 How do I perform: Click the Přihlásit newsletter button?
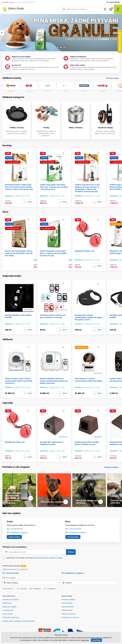[71, 552]
